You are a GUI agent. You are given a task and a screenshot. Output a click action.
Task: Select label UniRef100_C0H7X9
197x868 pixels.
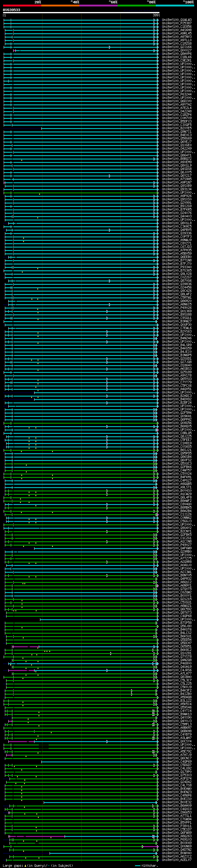tap(177, 118)
